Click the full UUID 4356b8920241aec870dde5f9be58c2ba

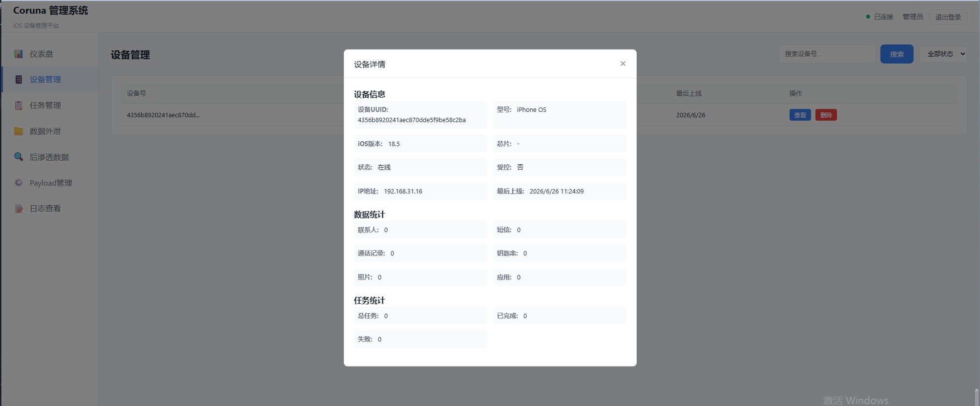412,120
